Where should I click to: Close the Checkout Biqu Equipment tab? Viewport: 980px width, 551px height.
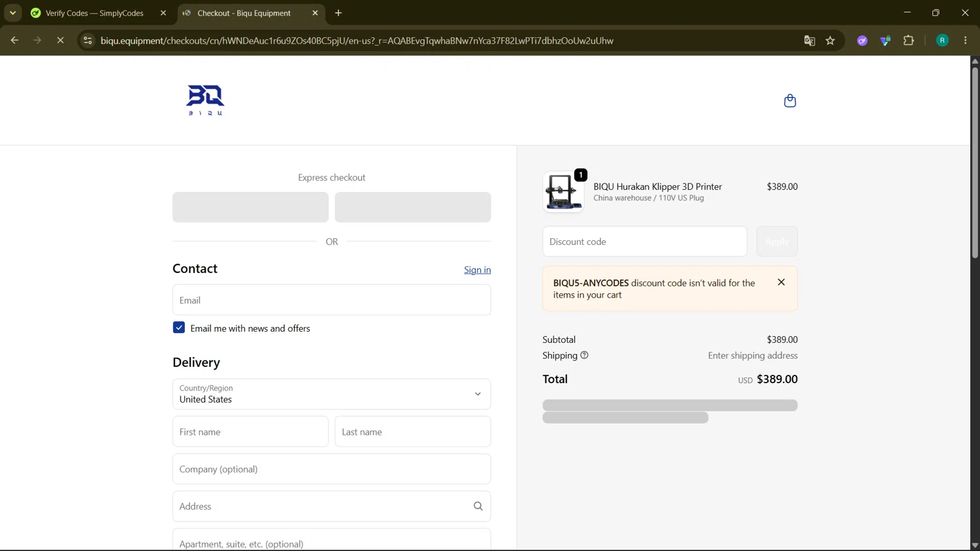pos(315,13)
